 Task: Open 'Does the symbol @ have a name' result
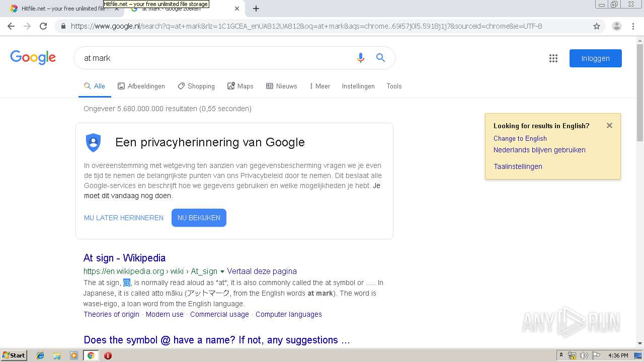(x=217, y=340)
